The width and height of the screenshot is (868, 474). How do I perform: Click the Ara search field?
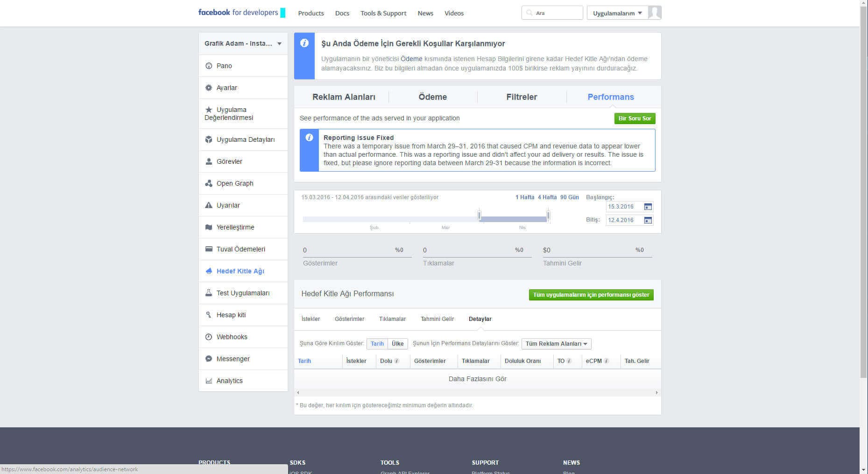tap(552, 13)
